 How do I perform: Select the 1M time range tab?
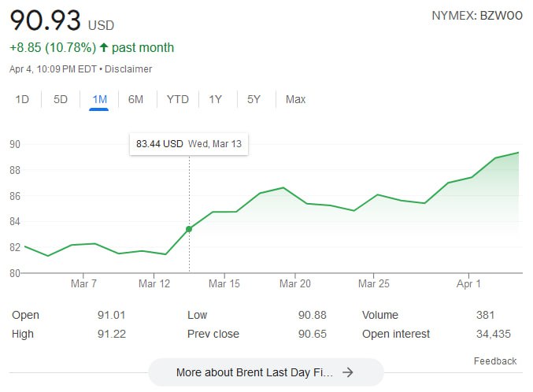point(99,99)
